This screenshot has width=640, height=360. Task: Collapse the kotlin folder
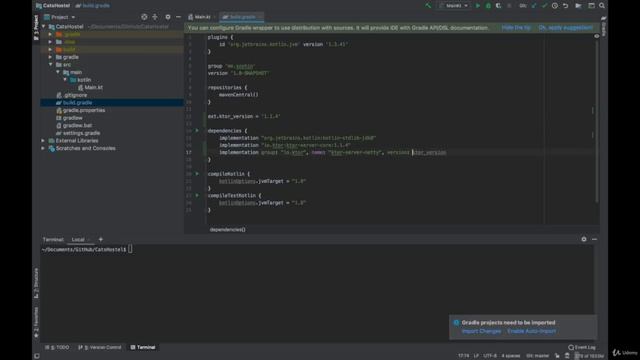(x=65, y=80)
